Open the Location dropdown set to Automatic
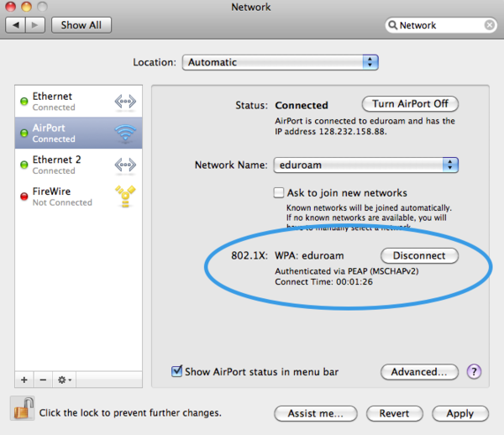Screen dimensions: 504x435 click(x=281, y=62)
